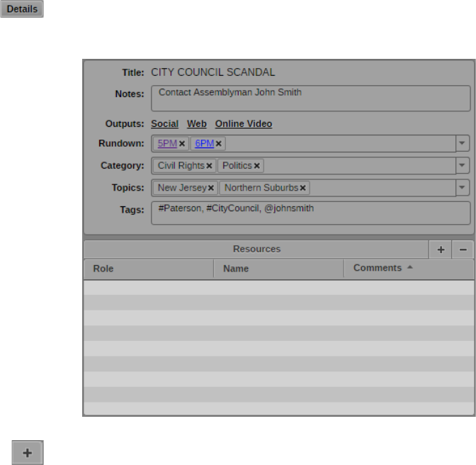
Task: Open the Social output link
Action: tap(165, 124)
